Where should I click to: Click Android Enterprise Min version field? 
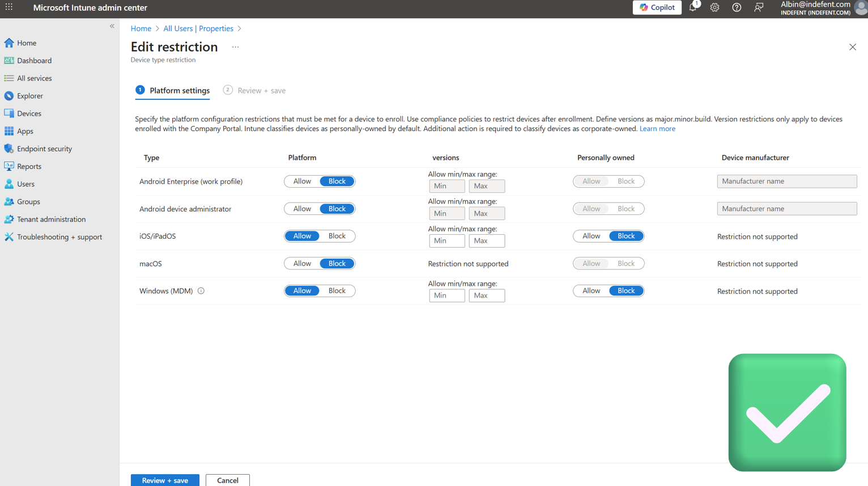pos(447,186)
